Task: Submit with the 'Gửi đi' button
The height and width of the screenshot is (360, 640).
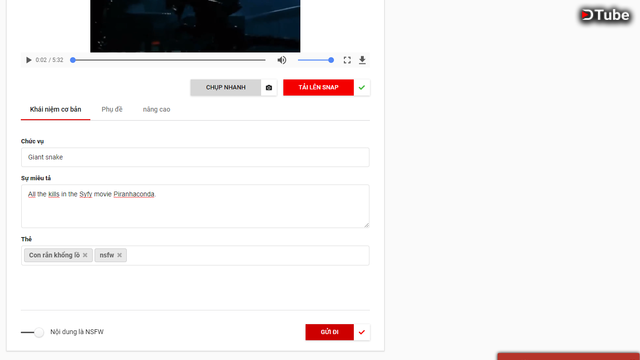Action: point(329,332)
